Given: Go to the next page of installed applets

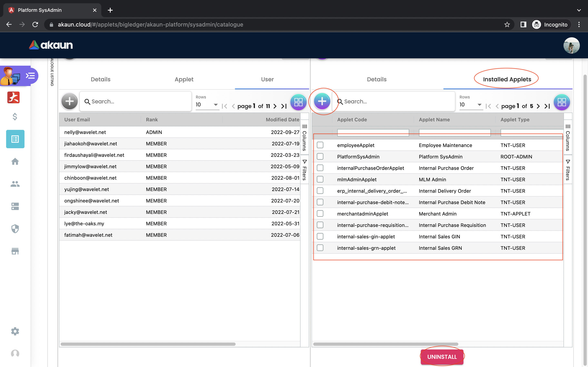Looking at the screenshot, I should [x=538, y=106].
